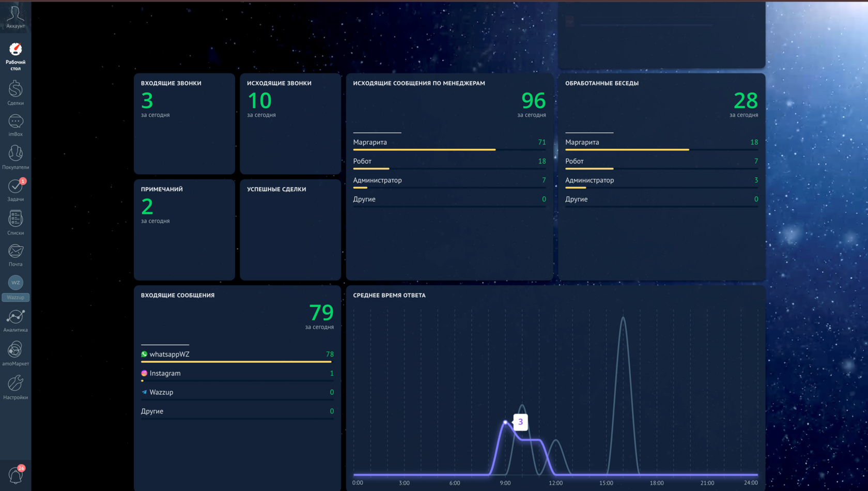Select Маргарита in Обработанные беседы widget

pos(582,142)
